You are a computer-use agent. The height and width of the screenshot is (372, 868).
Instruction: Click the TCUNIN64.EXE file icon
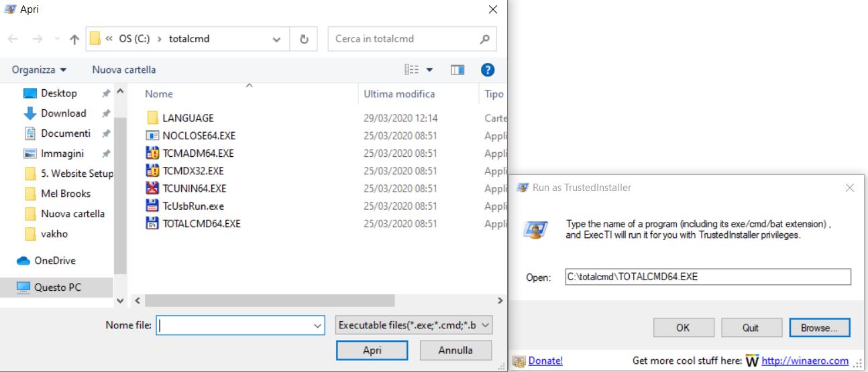click(152, 188)
